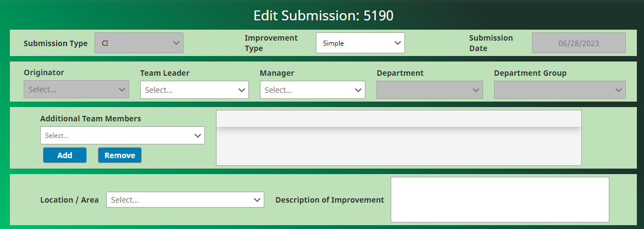
Task: Click the Description of Improvement text area
Action: (x=500, y=200)
